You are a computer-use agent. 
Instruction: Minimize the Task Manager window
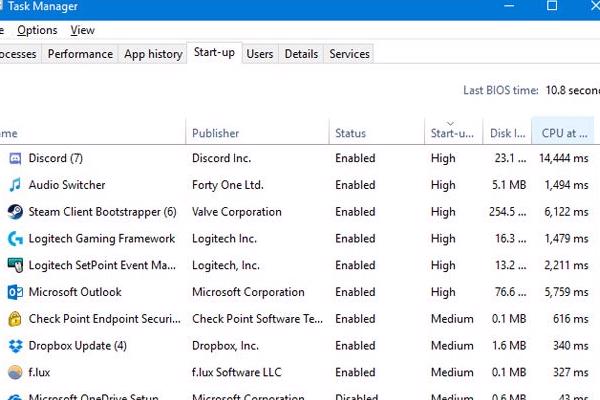pos(509,6)
